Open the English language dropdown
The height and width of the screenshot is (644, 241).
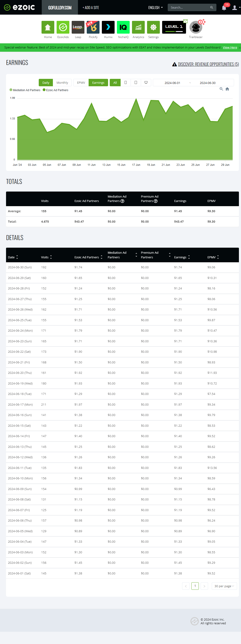(155, 8)
